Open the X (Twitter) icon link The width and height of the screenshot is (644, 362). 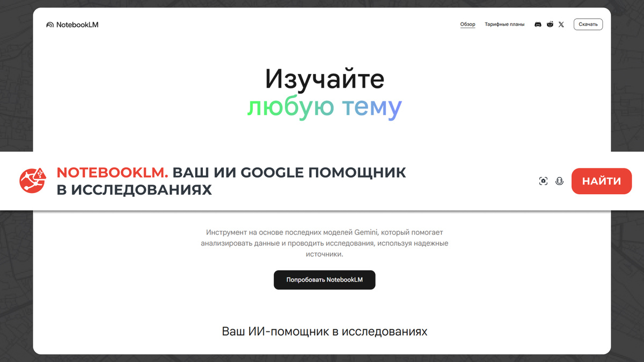[561, 25]
